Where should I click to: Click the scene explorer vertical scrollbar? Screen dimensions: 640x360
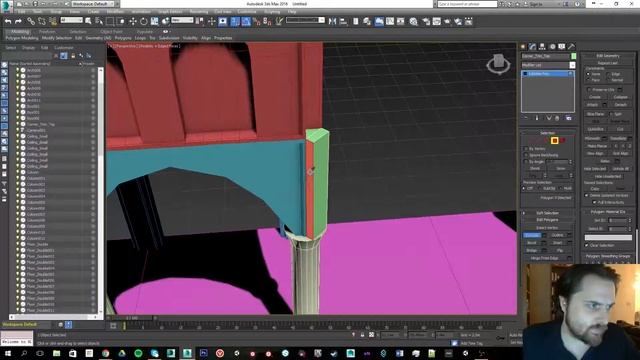coord(101,191)
